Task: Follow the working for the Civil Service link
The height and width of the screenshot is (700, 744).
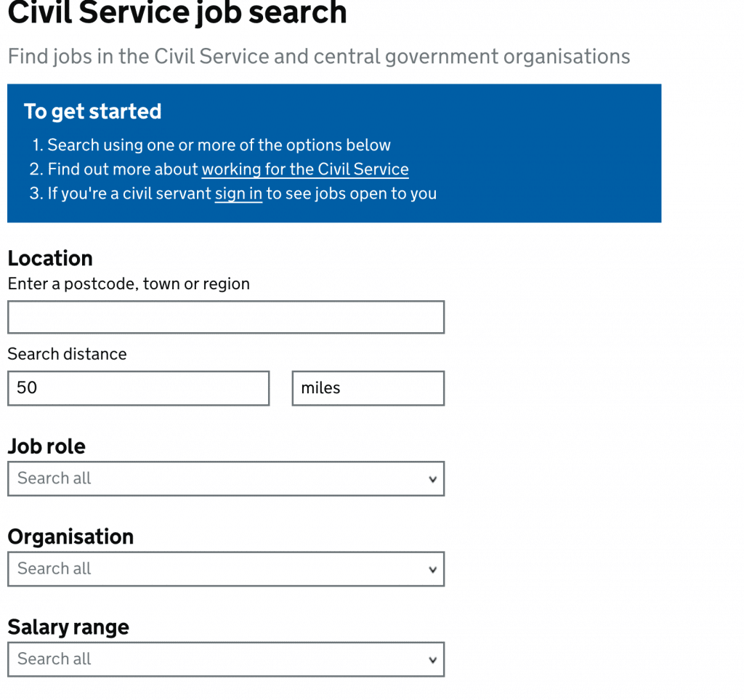Action: coord(304,169)
